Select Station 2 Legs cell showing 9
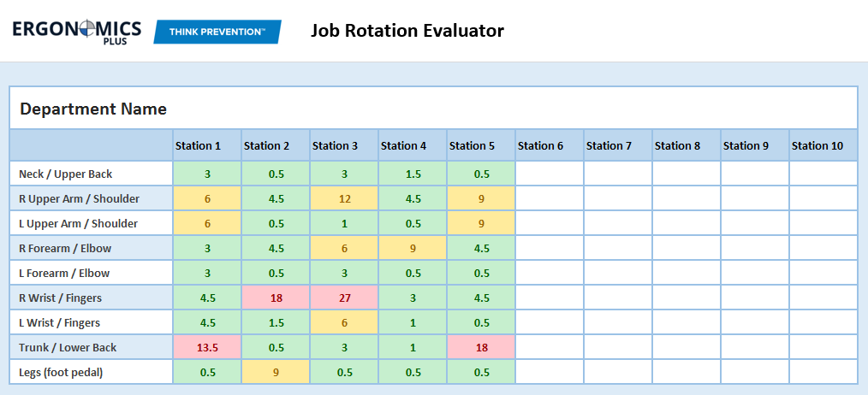This screenshot has height=395, width=868. [x=276, y=372]
